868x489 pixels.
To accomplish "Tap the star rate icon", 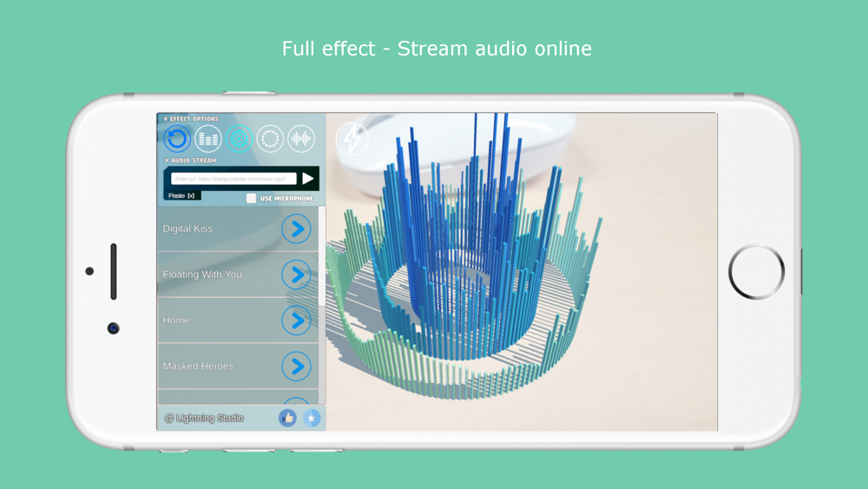I will tap(312, 418).
